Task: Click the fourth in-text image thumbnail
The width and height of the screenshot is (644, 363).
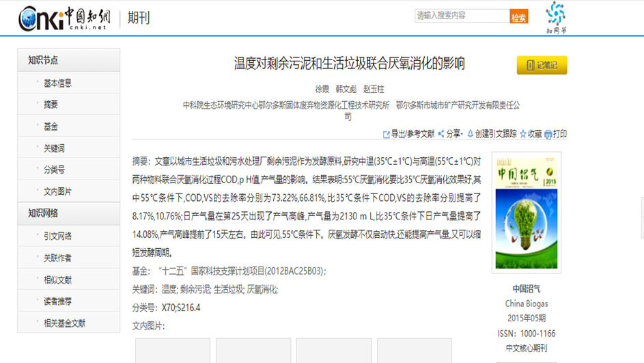Action: [415, 351]
